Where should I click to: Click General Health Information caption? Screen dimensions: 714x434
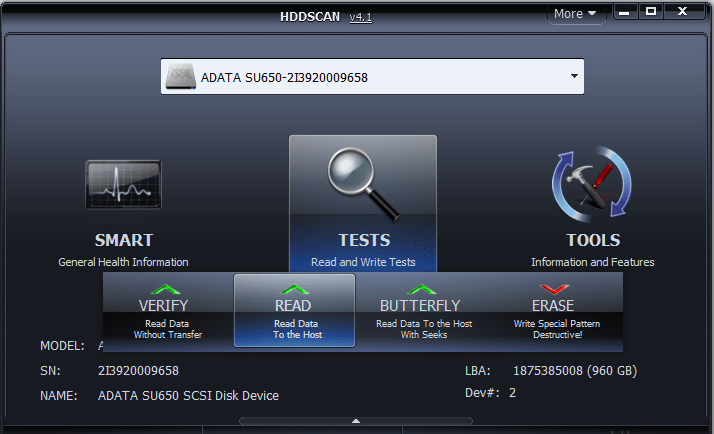coord(123,262)
